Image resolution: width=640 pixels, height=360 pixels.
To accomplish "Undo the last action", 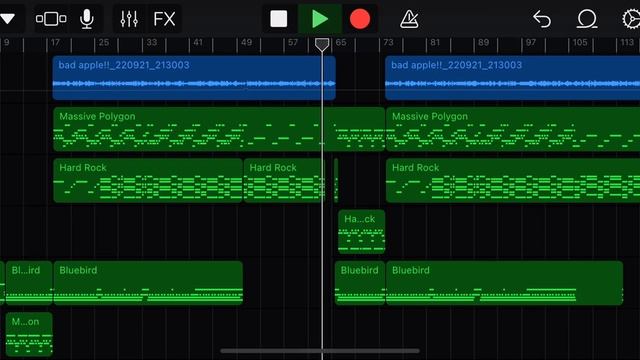I will [542, 19].
